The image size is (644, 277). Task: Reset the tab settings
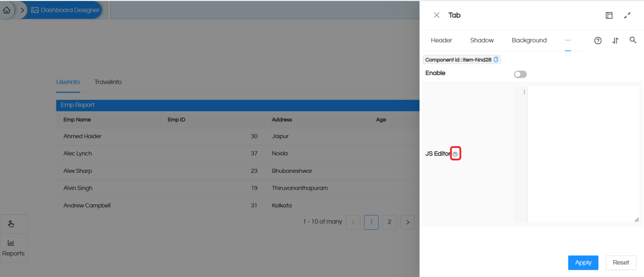point(621,263)
